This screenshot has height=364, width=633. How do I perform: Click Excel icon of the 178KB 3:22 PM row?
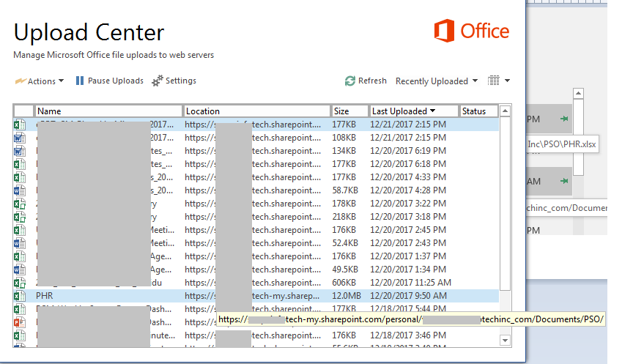(19, 204)
